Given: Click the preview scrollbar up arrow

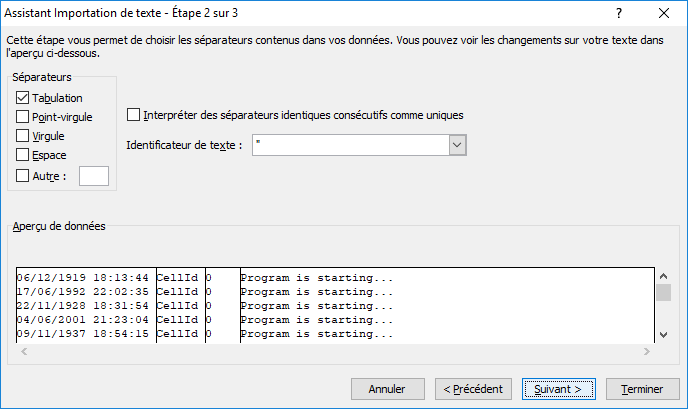Looking at the screenshot, I should click(663, 275).
